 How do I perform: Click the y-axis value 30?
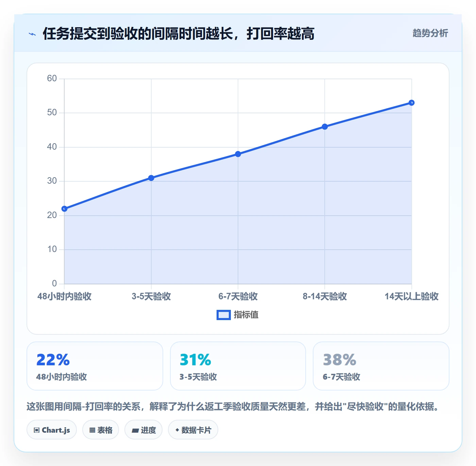tap(52, 181)
